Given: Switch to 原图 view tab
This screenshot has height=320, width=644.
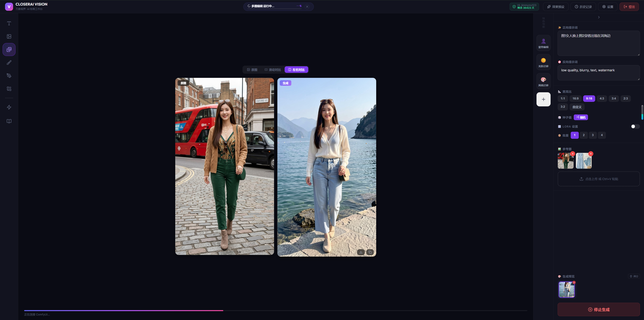Looking at the screenshot, I should 252,70.
